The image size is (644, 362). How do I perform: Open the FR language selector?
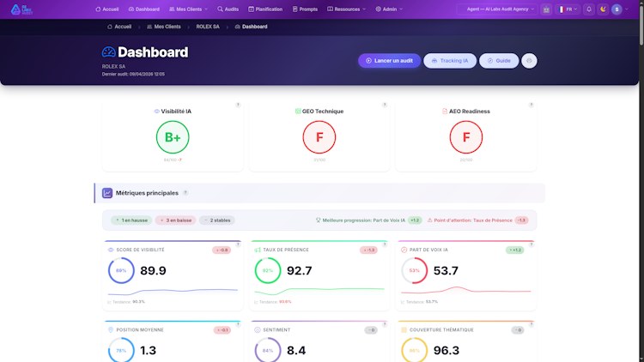[568, 9]
